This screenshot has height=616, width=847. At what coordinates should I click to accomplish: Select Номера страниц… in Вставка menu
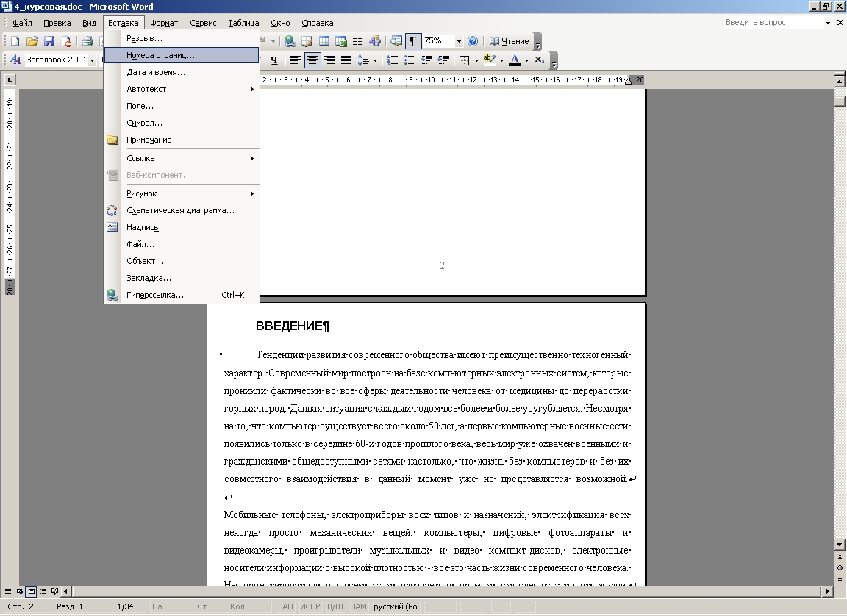(x=182, y=55)
